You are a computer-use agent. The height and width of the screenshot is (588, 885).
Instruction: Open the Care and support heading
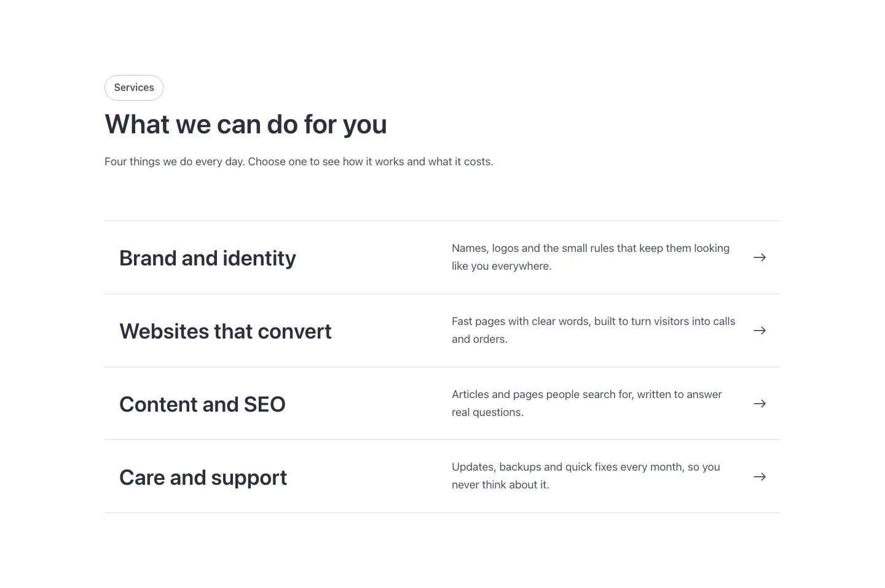point(203,477)
